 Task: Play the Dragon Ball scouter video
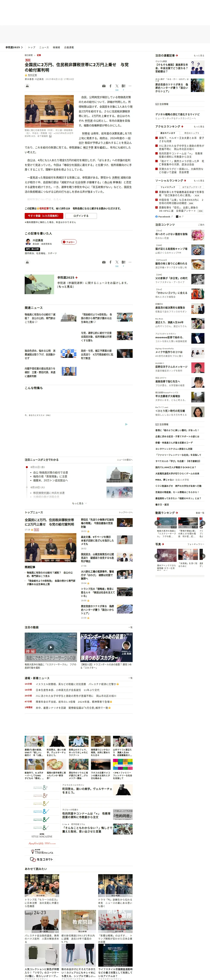click(x=106, y=647)
